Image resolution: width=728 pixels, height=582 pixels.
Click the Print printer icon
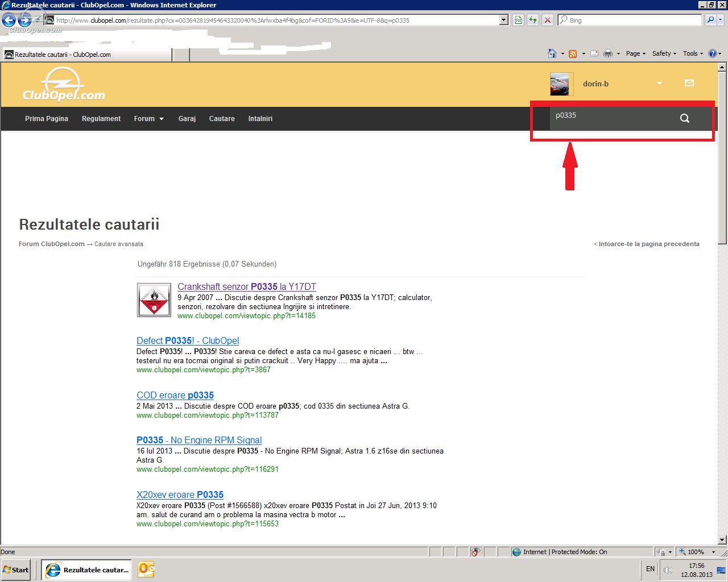(608, 53)
